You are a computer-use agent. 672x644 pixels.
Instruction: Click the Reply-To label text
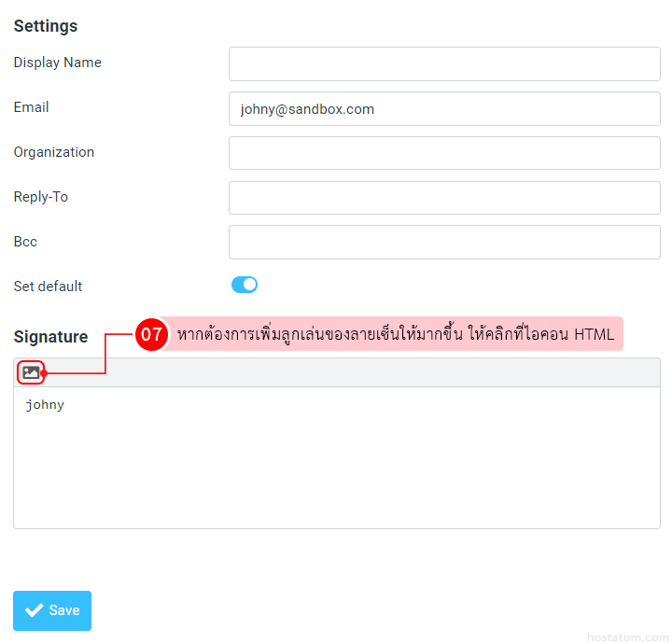point(40,197)
